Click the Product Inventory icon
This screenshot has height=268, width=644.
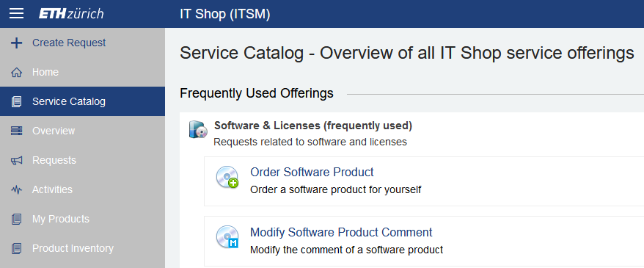[x=16, y=248]
